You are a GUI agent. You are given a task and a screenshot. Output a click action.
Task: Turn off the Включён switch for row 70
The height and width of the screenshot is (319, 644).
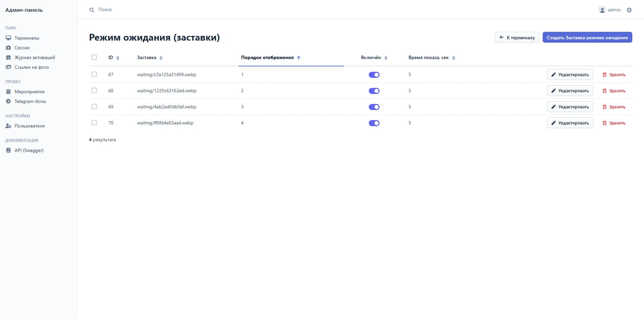(x=374, y=123)
